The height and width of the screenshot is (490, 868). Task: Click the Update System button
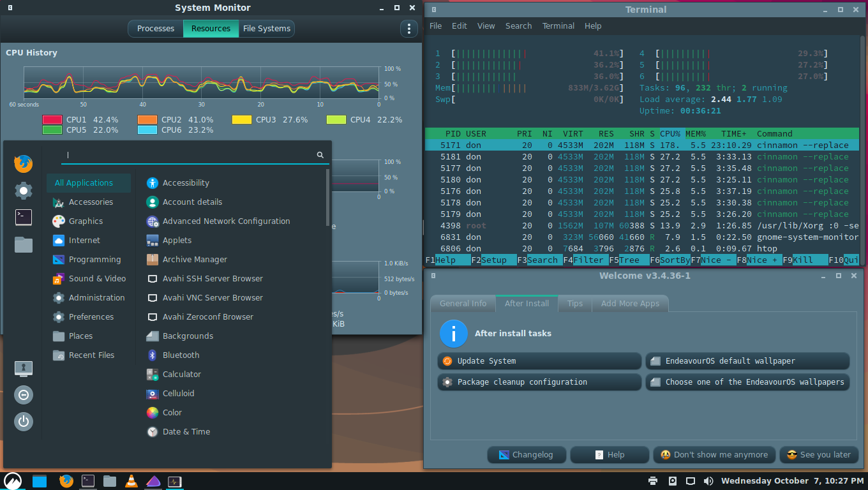539,361
